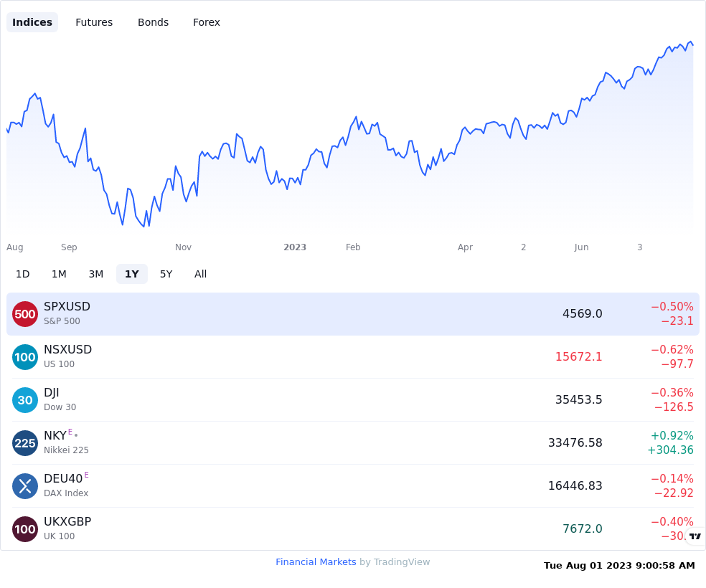Select the Forex tab
706x588 pixels.
click(x=206, y=22)
